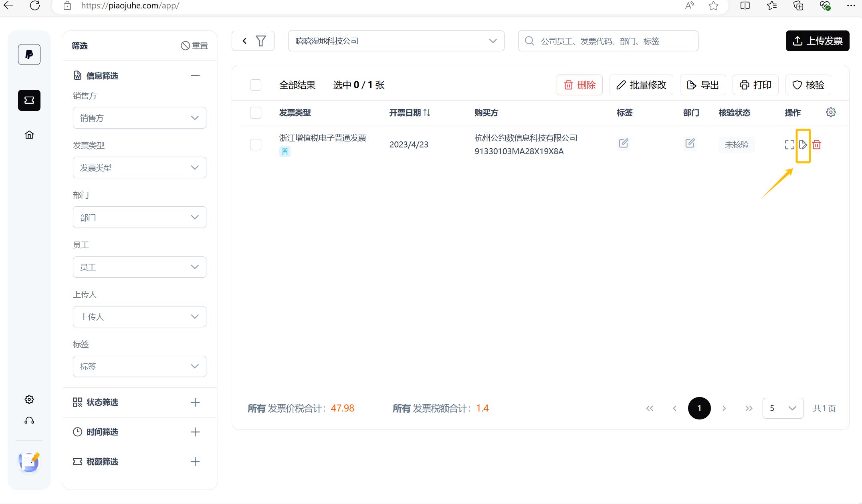862x504 pixels.
Task: Click the 导出 button
Action: pos(703,85)
